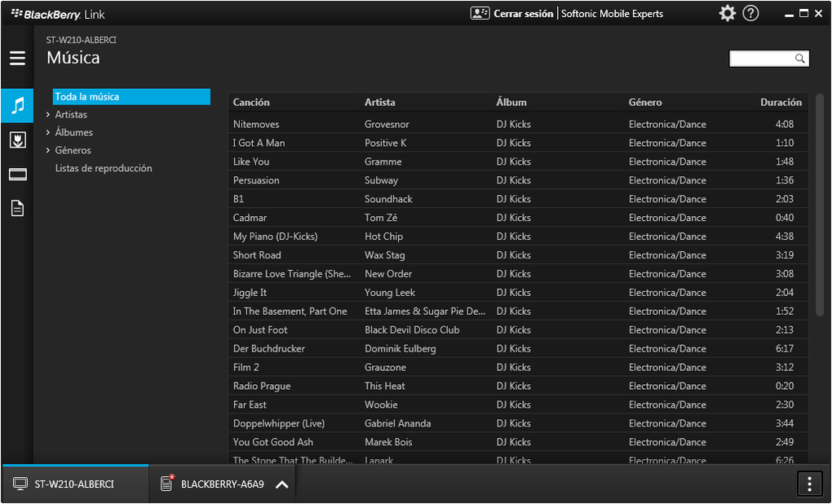Open the three-dot more options button
The image size is (832, 504).
[809, 484]
